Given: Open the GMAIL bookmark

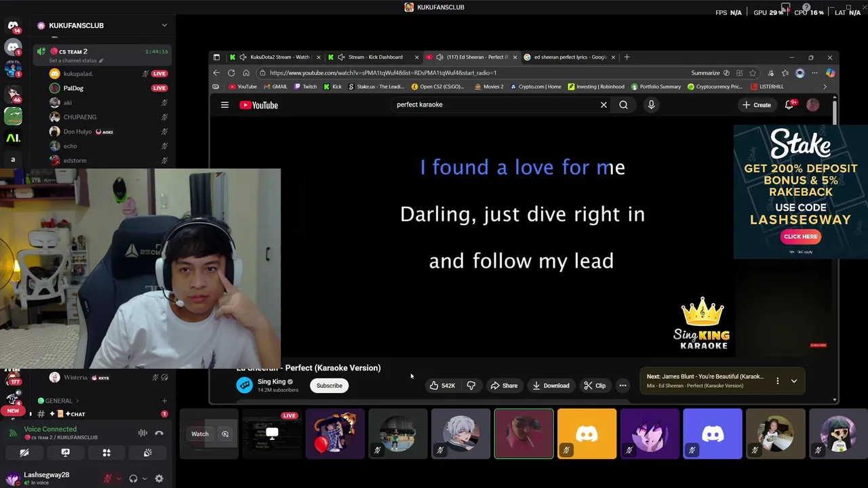Looking at the screenshot, I should pyautogui.click(x=275, y=87).
